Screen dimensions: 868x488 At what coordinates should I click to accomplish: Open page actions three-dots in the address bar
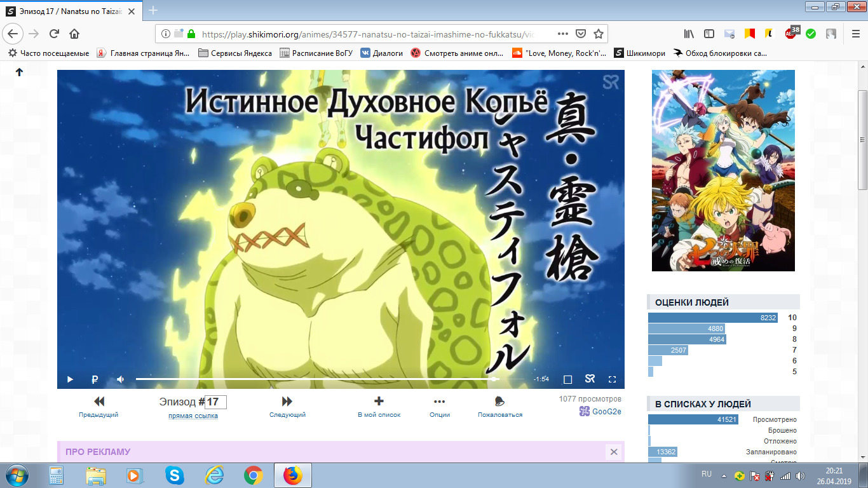(x=563, y=34)
